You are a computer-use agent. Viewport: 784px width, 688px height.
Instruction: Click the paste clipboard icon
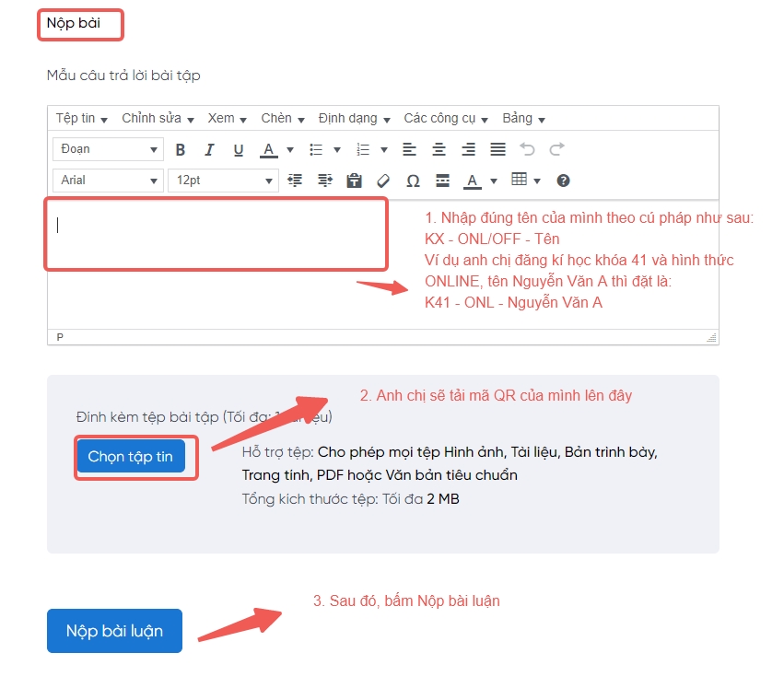point(354,181)
